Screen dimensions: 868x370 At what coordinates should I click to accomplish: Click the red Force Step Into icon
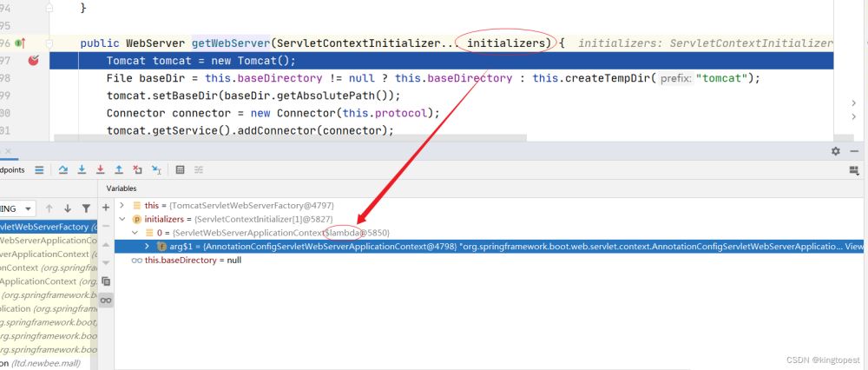tap(100, 170)
